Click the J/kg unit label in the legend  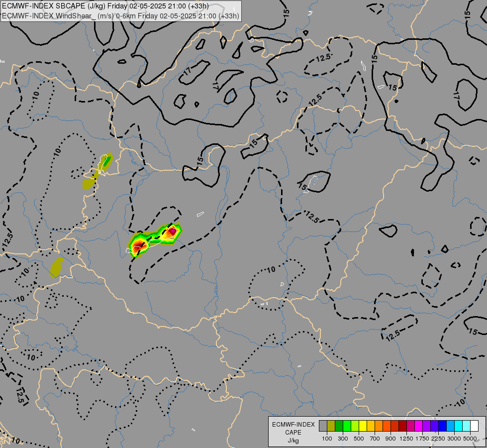pos(293,441)
